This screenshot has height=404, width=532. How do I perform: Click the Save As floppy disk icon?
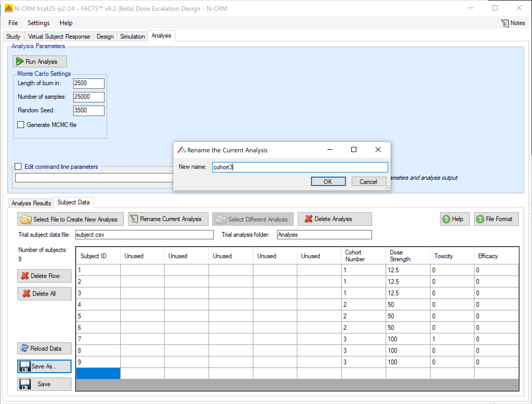pos(25,366)
